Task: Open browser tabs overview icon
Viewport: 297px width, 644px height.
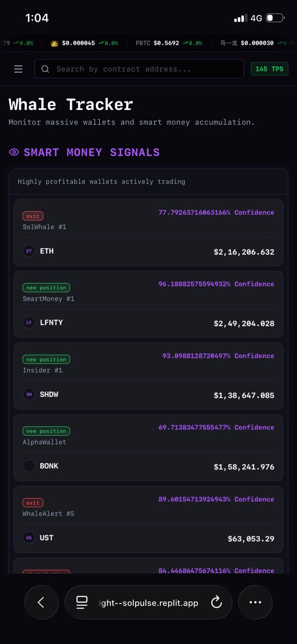Action: tap(81, 603)
